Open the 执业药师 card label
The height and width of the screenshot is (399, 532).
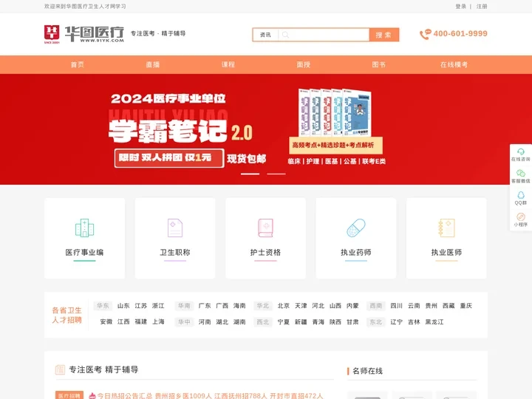[356, 253]
